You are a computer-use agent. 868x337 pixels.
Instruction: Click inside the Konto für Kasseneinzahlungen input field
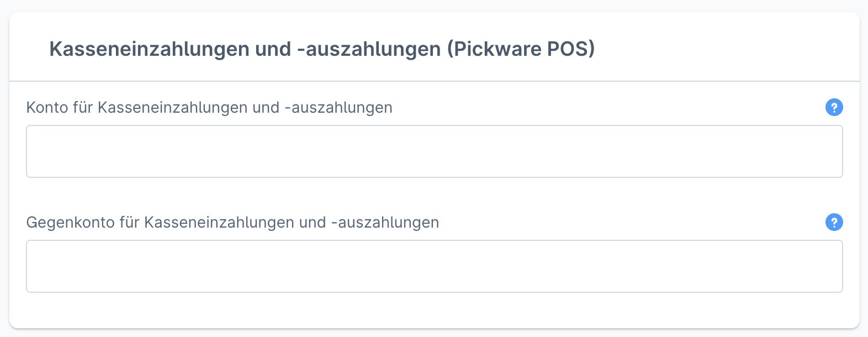(x=434, y=151)
